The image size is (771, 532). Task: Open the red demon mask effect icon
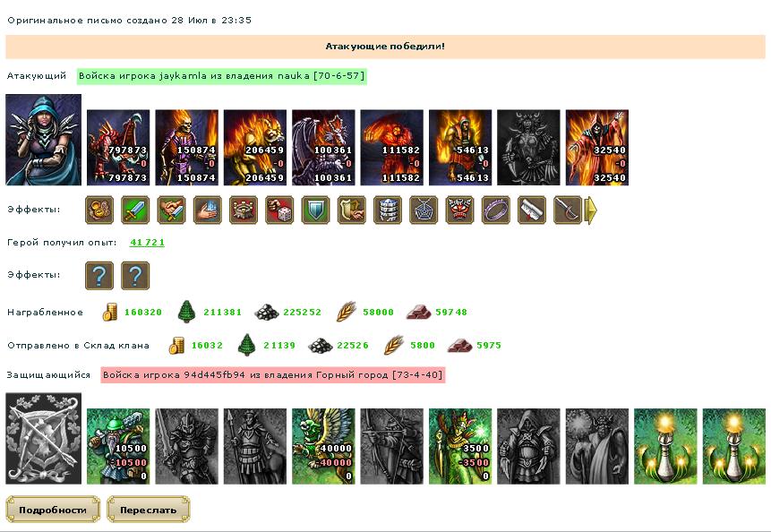459,210
